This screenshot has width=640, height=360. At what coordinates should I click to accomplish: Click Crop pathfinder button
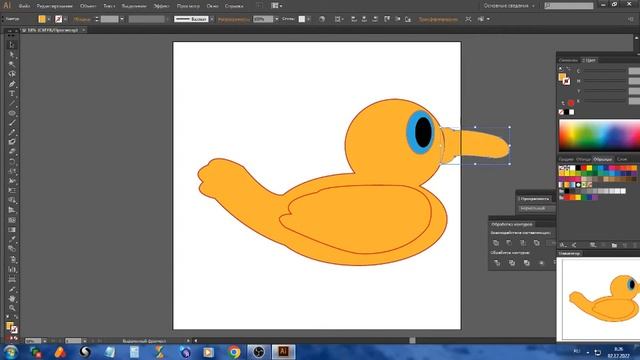click(542, 263)
